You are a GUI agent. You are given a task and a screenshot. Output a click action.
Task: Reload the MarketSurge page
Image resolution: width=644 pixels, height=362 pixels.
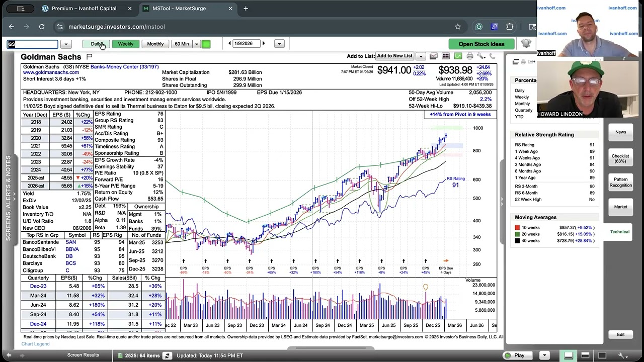point(42,27)
